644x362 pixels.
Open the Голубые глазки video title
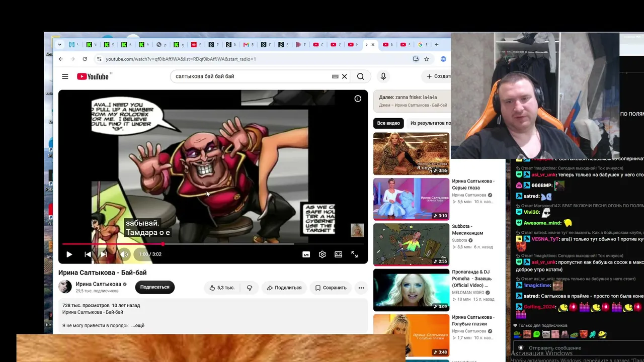click(473, 321)
